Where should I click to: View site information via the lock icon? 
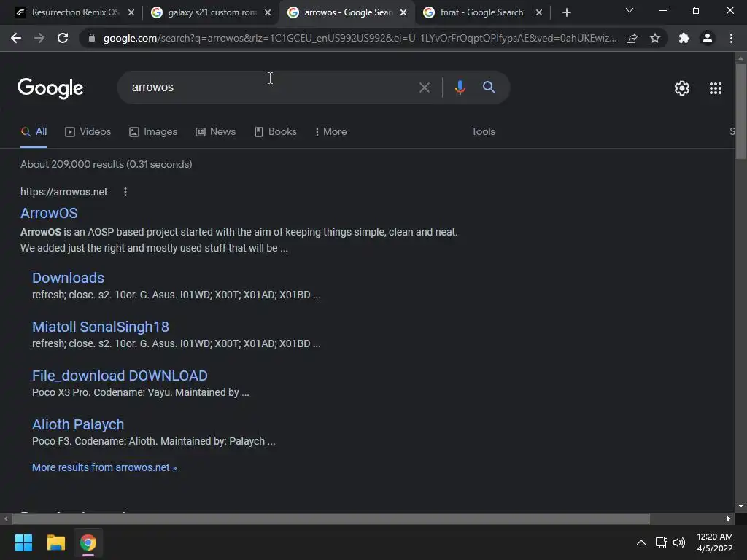pyautogui.click(x=92, y=38)
